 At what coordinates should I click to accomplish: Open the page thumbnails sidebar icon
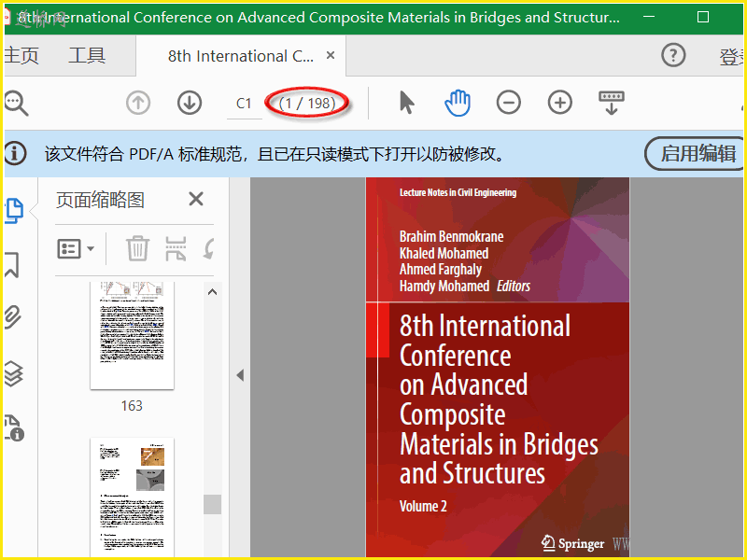pyautogui.click(x=14, y=211)
